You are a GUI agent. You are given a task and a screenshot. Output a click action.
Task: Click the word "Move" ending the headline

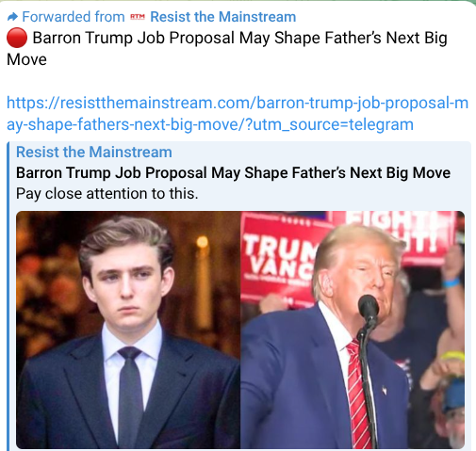(26, 59)
